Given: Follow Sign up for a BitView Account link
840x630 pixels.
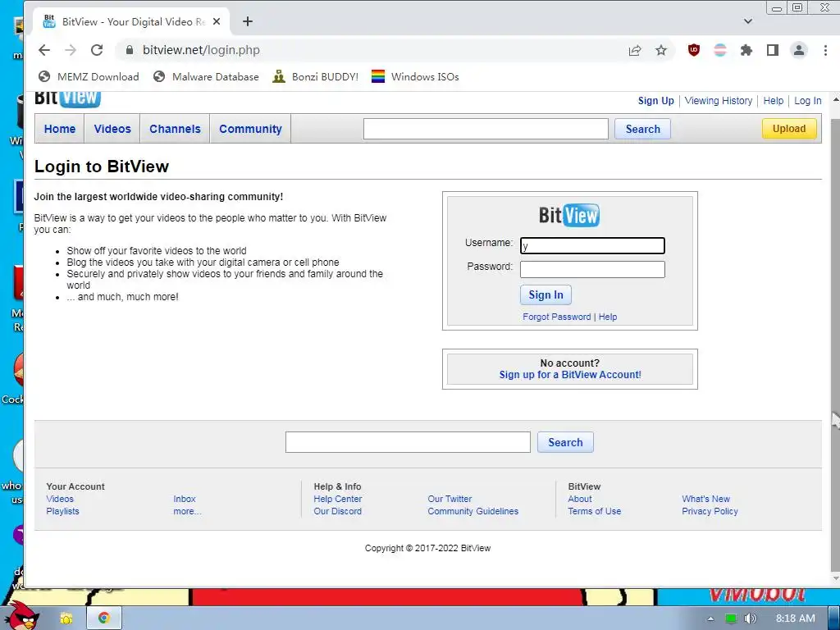Looking at the screenshot, I should (570, 374).
